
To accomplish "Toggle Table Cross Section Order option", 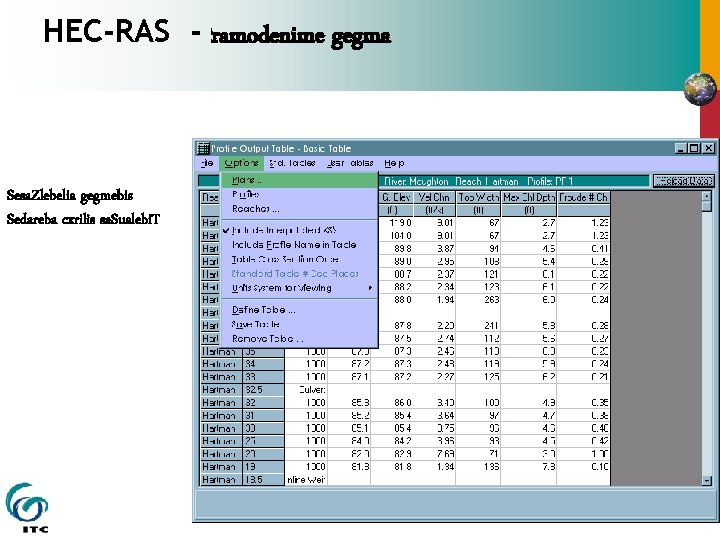I will [x=299, y=259].
